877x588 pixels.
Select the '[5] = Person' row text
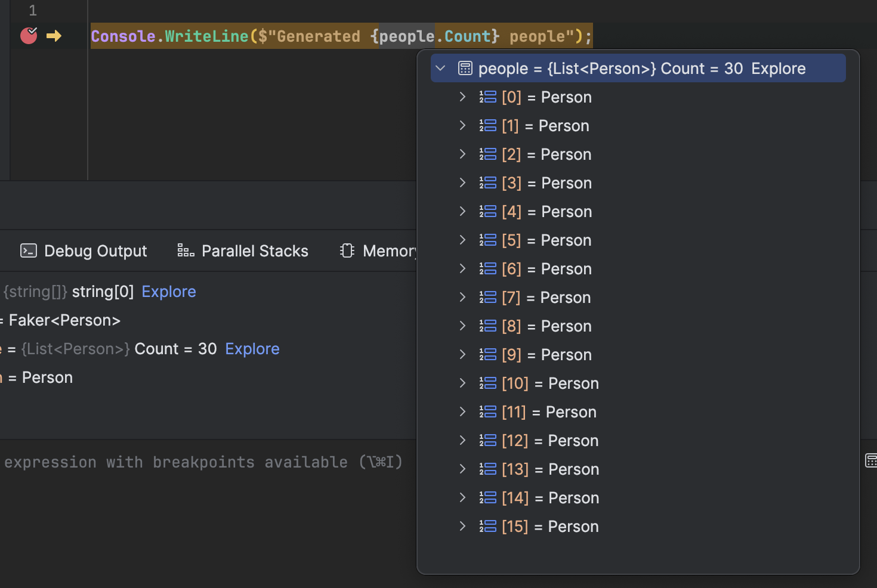point(546,240)
